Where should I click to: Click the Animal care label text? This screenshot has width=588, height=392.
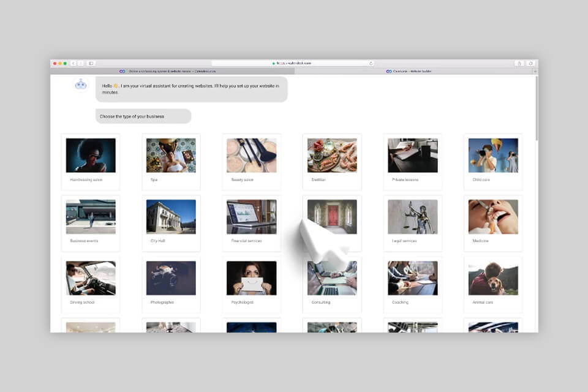tap(483, 303)
